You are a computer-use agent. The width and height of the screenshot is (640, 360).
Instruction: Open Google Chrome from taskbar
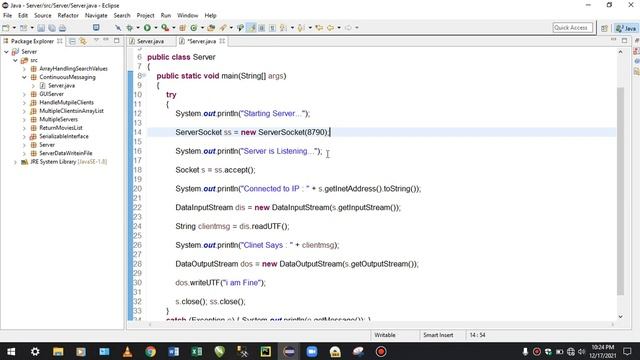point(151,351)
